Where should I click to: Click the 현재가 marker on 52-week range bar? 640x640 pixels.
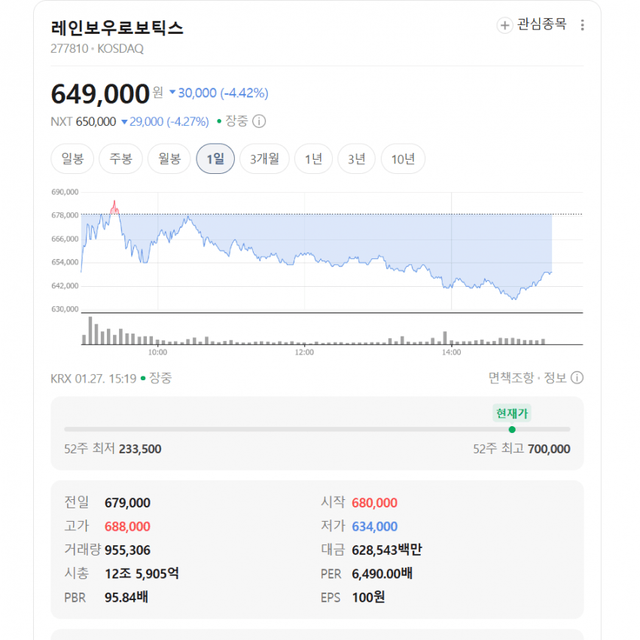point(512,428)
